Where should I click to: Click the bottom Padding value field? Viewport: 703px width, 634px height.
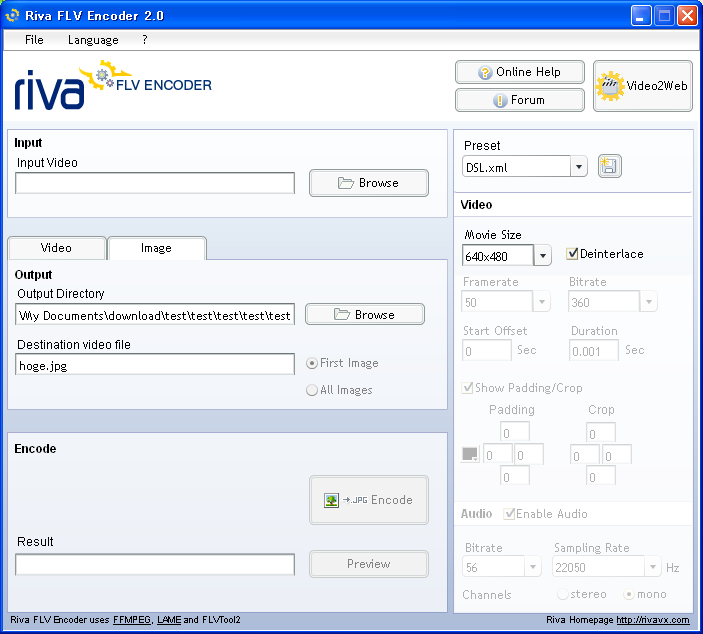point(515,475)
